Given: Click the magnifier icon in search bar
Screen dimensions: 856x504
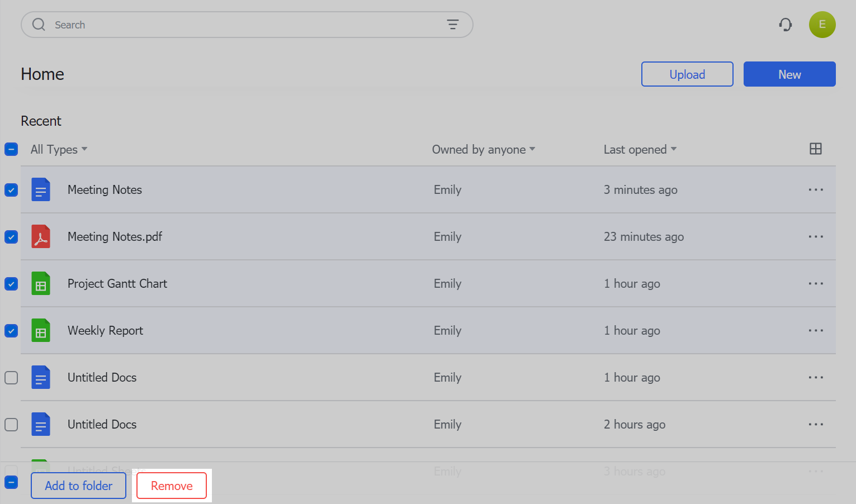Looking at the screenshot, I should (x=39, y=25).
